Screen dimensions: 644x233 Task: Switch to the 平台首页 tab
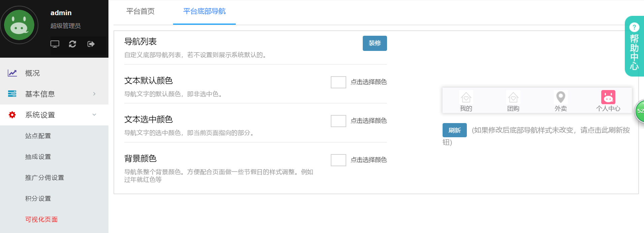point(140,11)
